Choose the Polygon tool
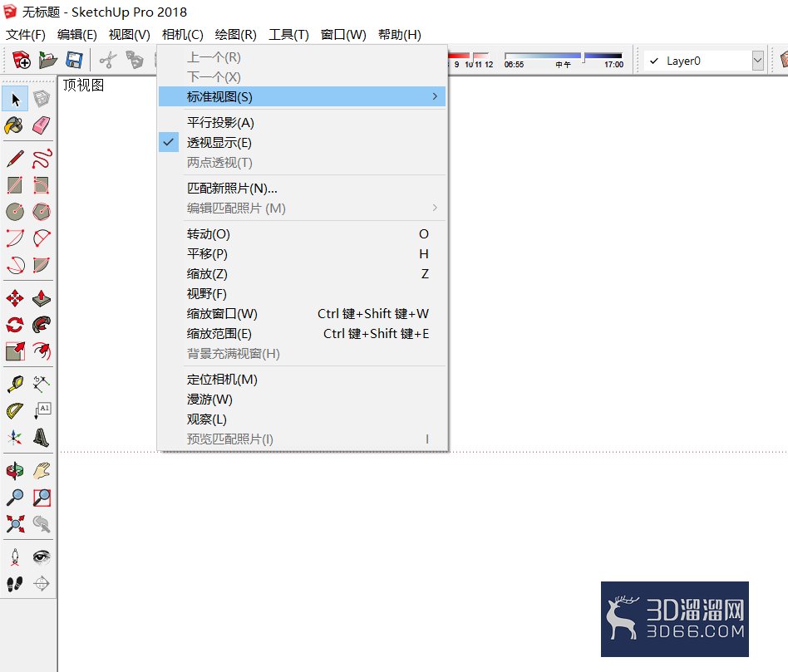 (42, 212)
